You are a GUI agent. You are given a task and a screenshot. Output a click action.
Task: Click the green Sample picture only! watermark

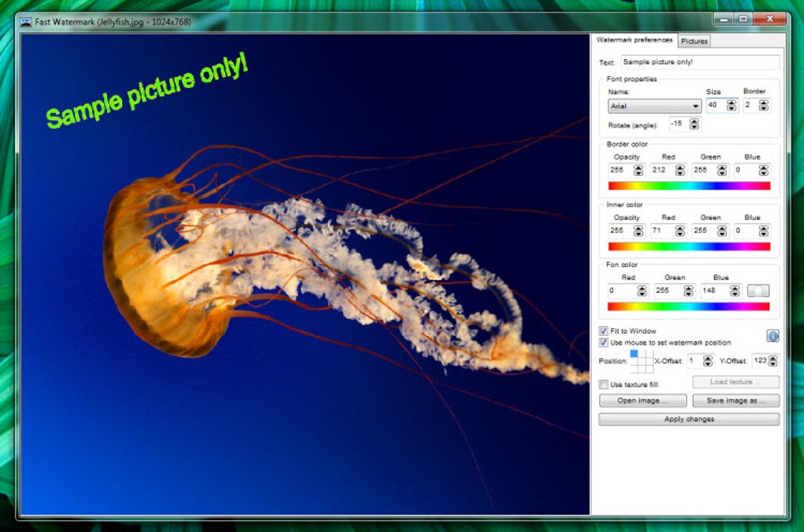click(147, 91)
